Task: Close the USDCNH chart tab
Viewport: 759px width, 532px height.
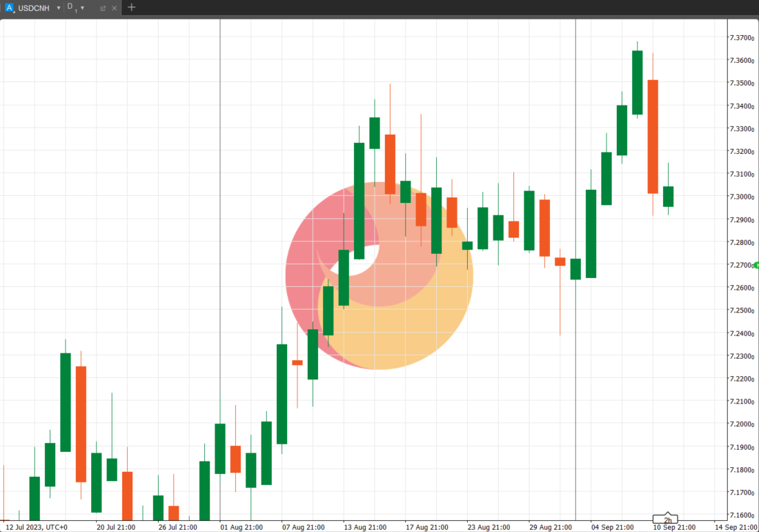Action: [115, 8]
